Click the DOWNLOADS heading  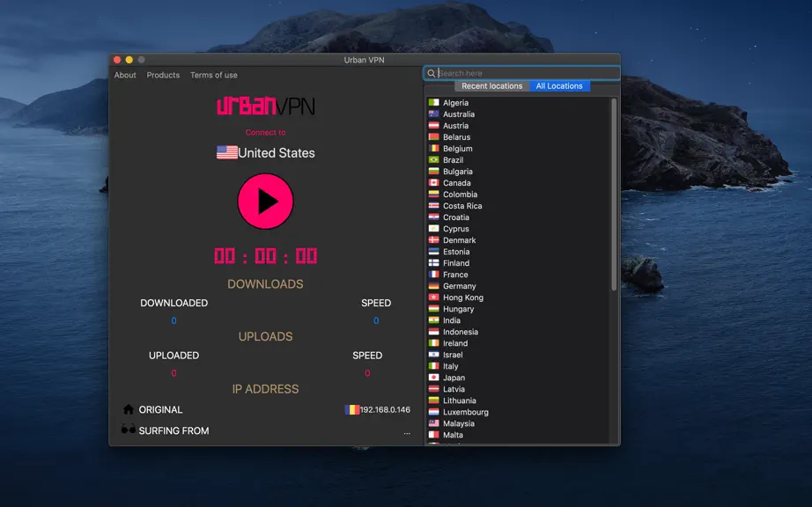pyautogui.click(x=265, y=284)
